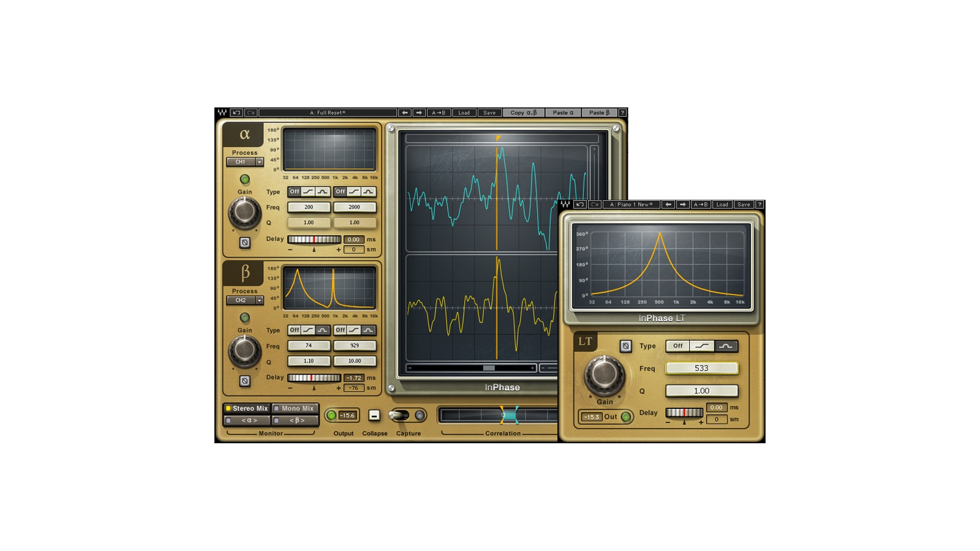Go to next preset in InPhase LT
This screenshot has width=980, height=551.
click(683, 204)
